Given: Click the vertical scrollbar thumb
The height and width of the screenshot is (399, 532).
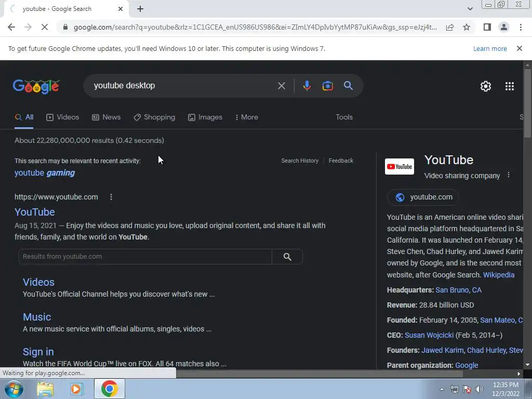Looking at the screenshot, I should [527, 103].
